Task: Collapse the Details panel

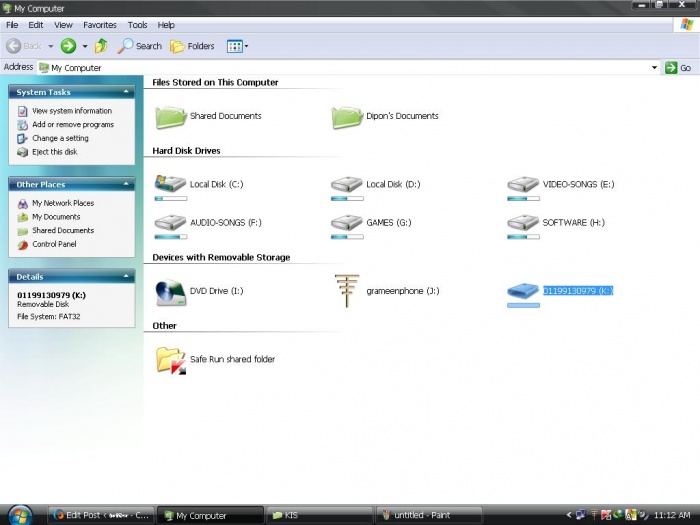Action: coord(126,276)
